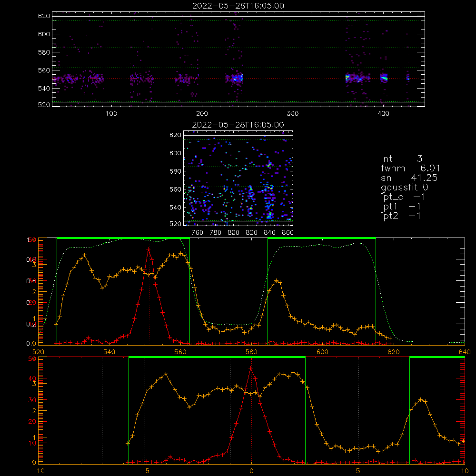Click the '0.2' y-axis label of profile plot
476x476 pixels.
pos(31,324)
